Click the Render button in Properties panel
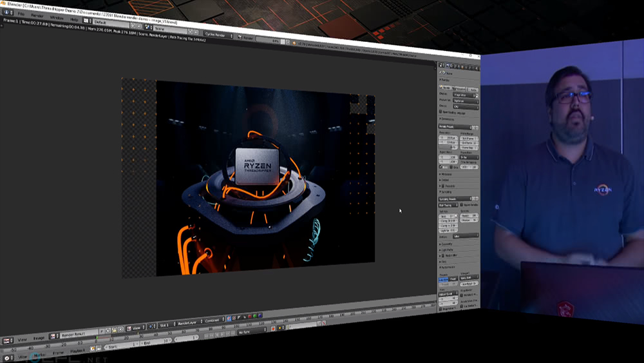This screenshot has height=363, width=644. click(x=444, y=88)
